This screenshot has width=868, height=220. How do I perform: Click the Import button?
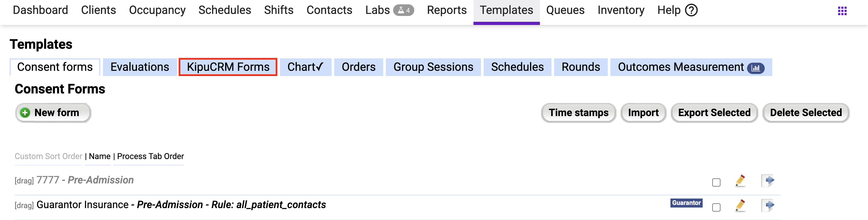pos(643,113)
